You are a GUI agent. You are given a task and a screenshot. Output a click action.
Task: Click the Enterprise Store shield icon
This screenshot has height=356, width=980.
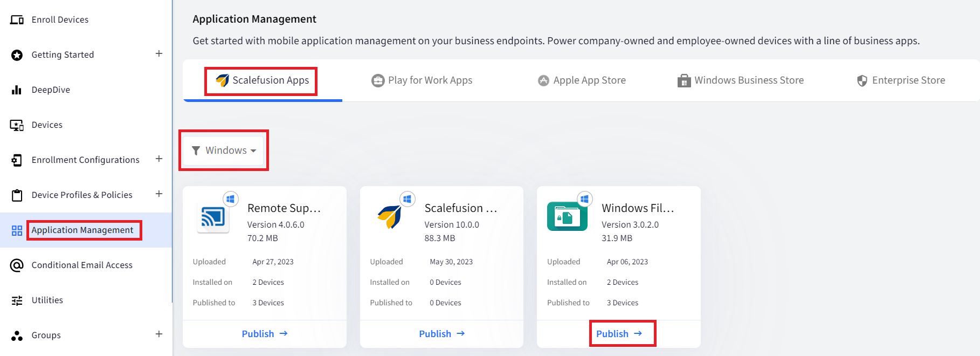(862, 80)
